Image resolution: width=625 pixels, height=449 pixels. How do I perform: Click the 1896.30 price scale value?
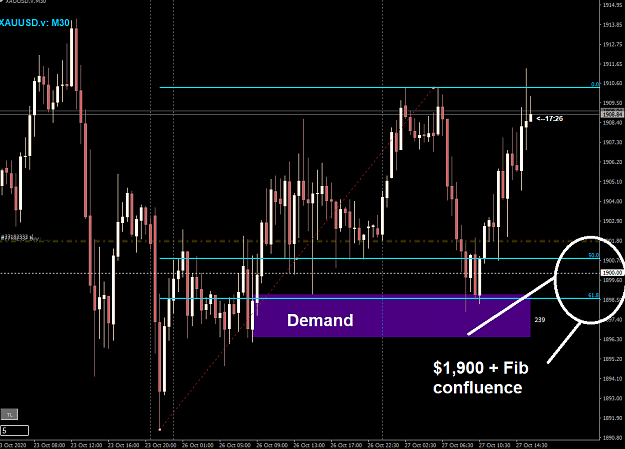tap(612, 339)
